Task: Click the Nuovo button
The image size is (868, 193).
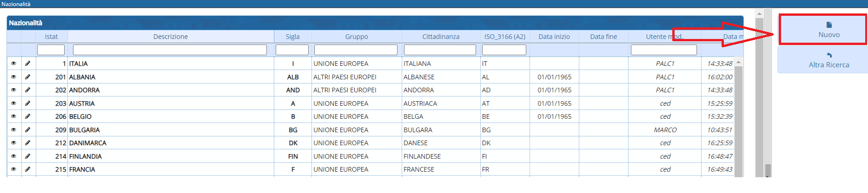Action: (x=823, y=30)
